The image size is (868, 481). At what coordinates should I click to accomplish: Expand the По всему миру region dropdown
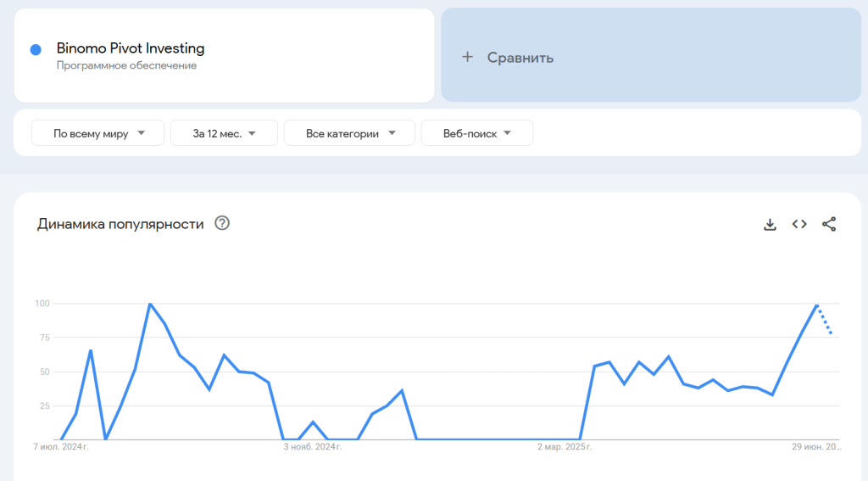(x=97, y=133)
